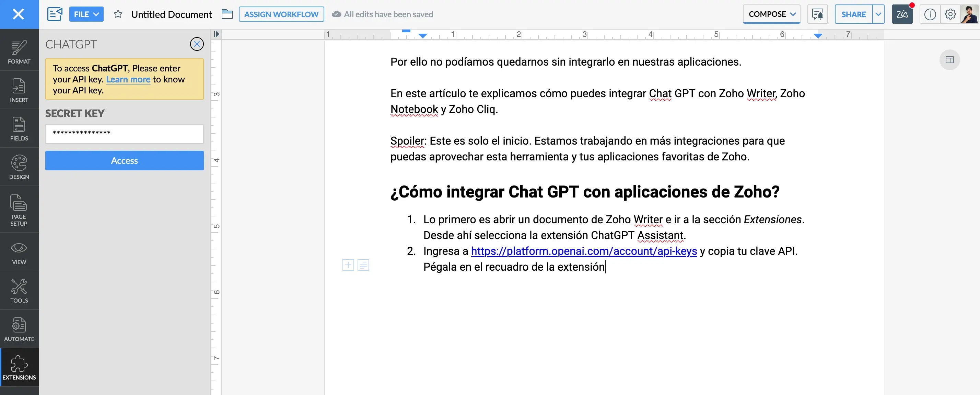Close the ChatGPT extension panel

click(x=197, y=44)
